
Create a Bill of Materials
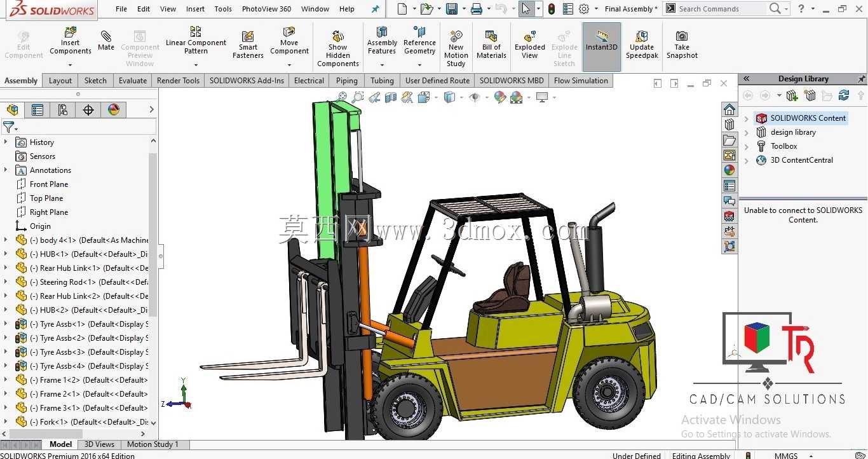coord(491,45)
